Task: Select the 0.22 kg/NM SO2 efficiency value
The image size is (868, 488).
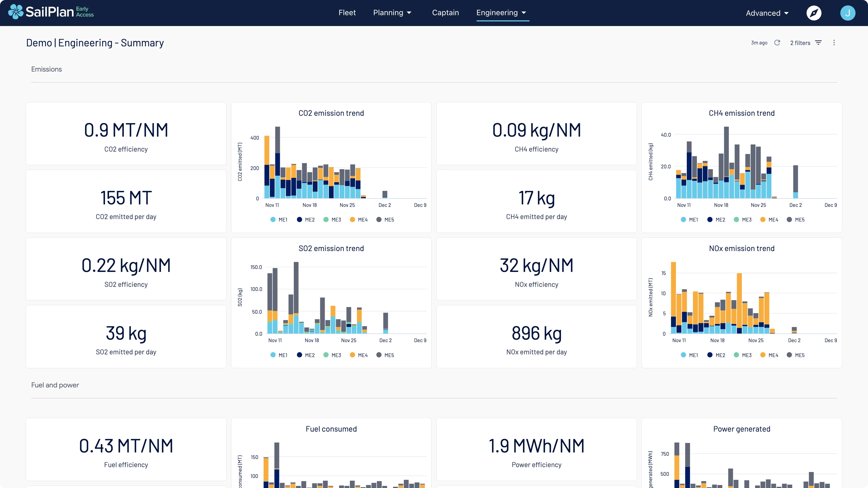Action: click(126, 265)
